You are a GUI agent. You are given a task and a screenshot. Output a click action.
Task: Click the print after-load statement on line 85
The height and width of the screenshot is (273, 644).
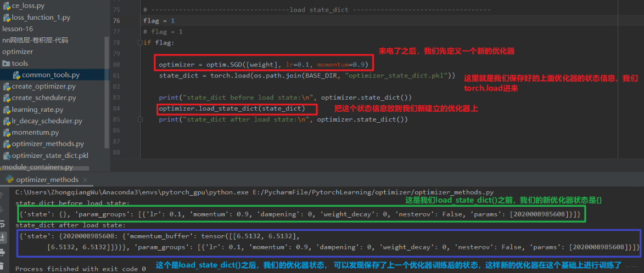coord(283,120)
